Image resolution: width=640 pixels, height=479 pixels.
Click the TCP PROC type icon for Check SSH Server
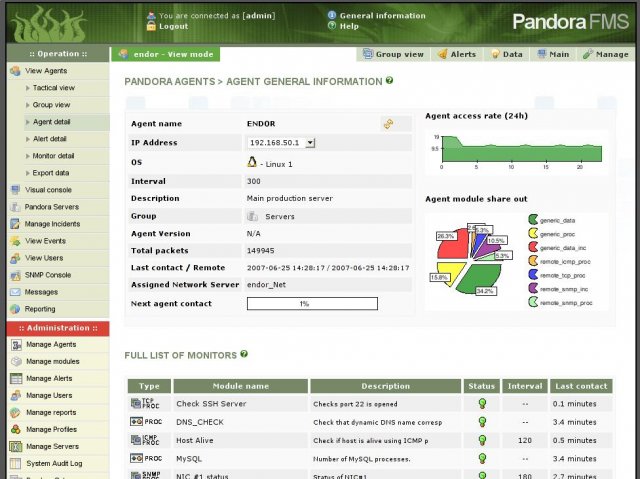pyautogui.click(x=145, y=404)
